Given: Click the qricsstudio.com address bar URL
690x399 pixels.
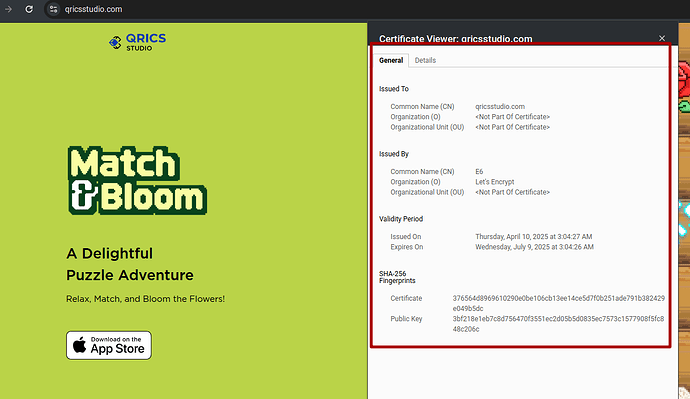Looking at the screenshot, I should pos(93,9).
